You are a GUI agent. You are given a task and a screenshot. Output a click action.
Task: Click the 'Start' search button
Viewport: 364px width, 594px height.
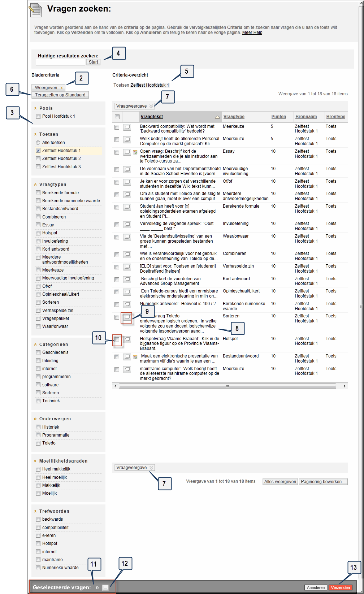coord(93,62)
